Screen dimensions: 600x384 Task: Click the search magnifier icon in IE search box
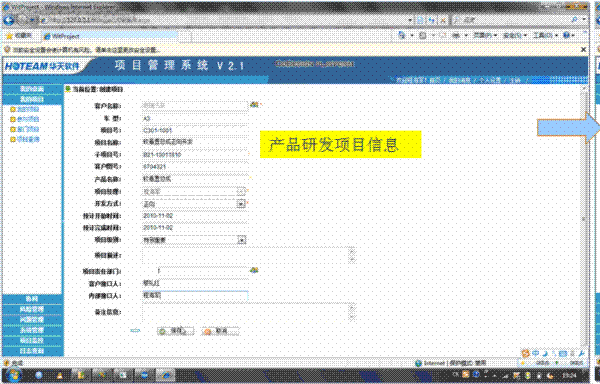coord(574,20)
